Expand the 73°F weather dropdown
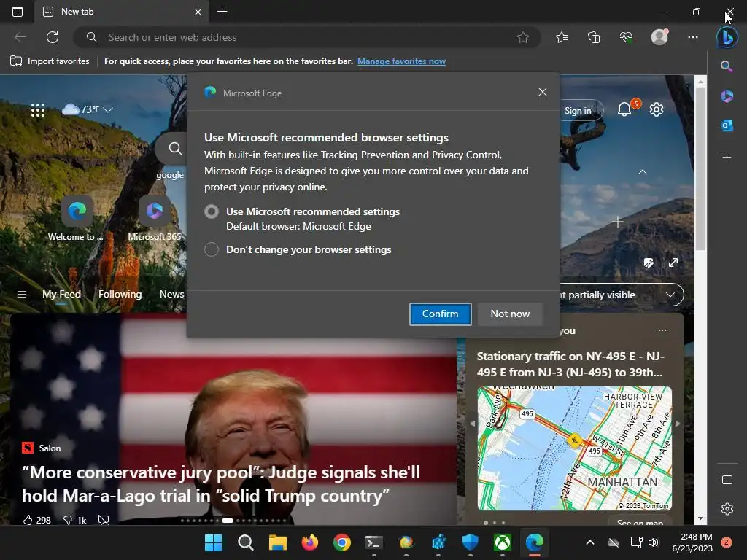747x560 pixels. [108, 110]
